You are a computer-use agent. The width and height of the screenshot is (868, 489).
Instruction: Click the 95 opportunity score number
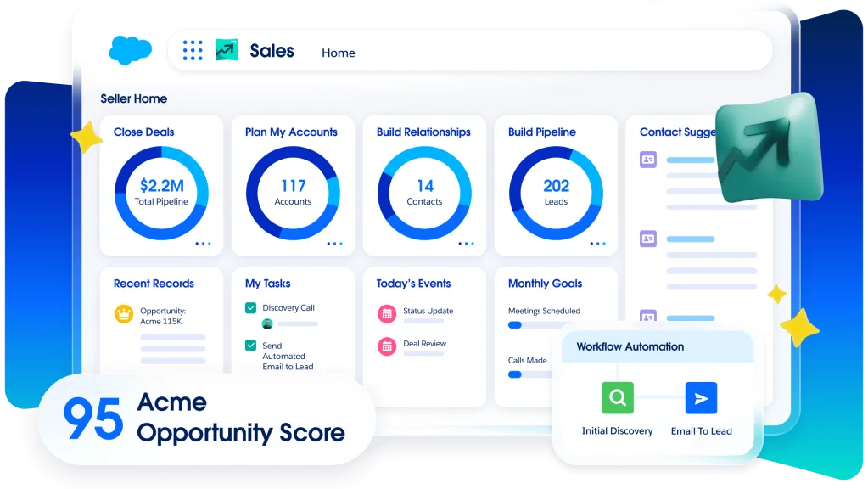(93, 419)
